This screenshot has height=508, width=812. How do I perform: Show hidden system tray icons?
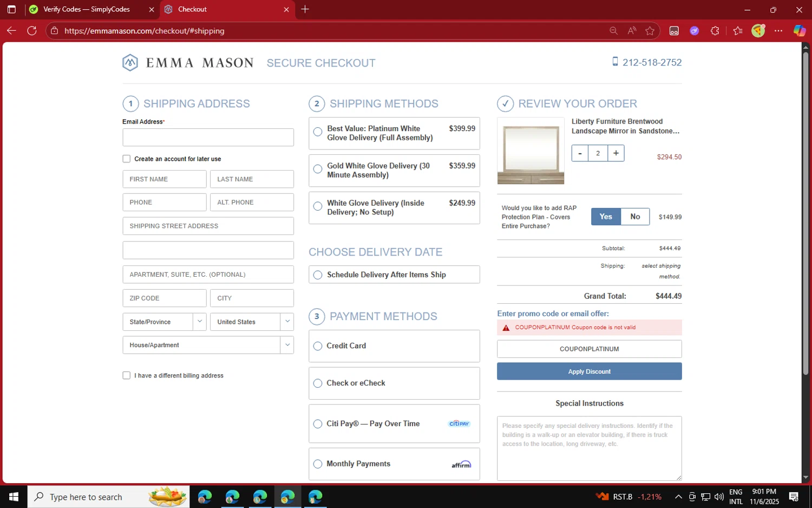678,497
